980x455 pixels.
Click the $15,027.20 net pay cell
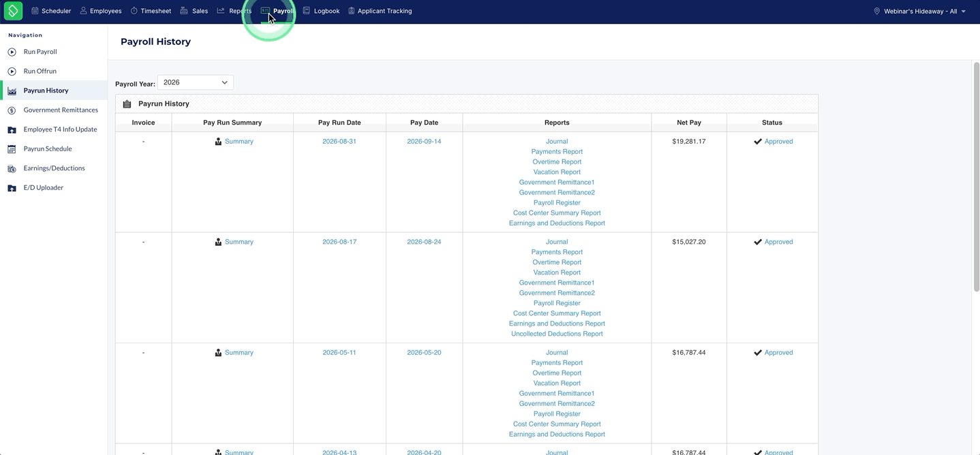pyautogui.click(x=689, y=242)
